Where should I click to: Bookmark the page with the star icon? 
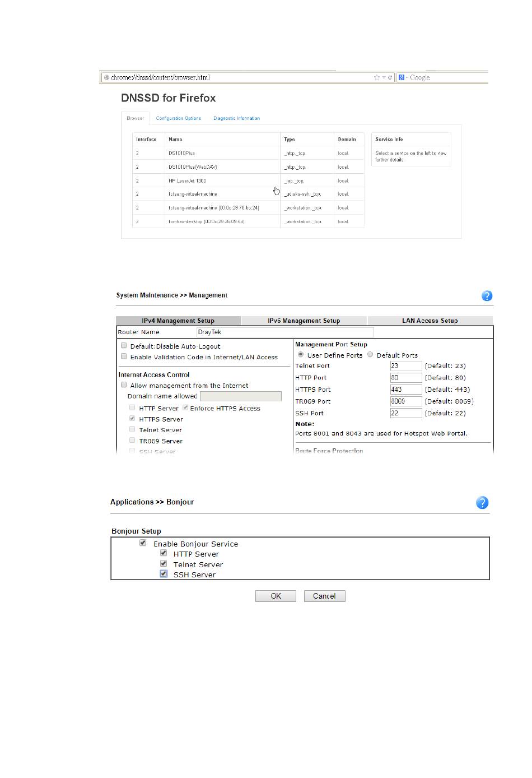376,78
